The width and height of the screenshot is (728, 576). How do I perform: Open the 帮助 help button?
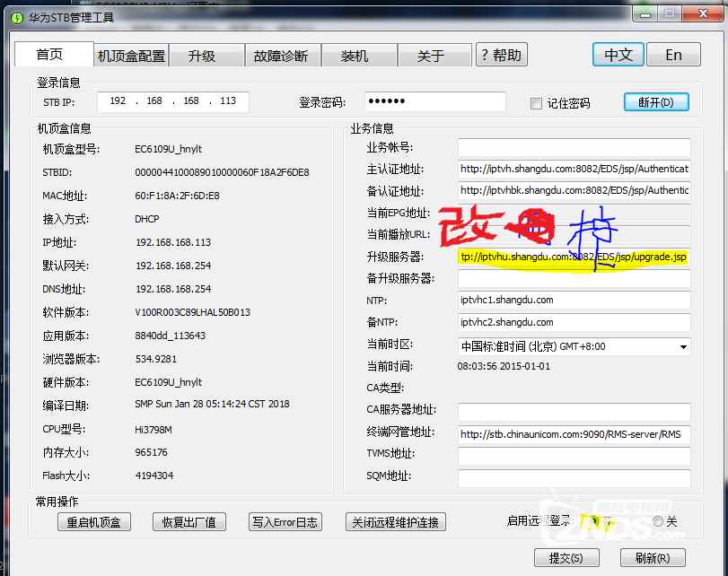pyautogui.click(x=502, y=55)
